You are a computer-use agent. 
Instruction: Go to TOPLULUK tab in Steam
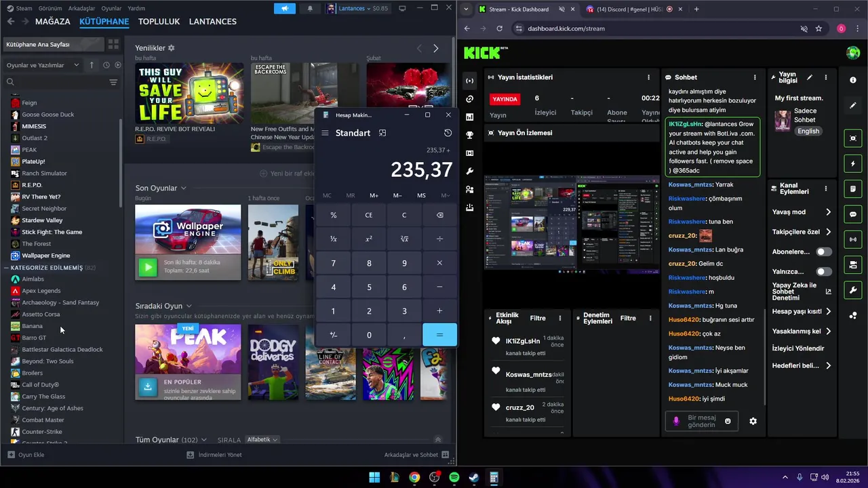[x=159, y=22]
